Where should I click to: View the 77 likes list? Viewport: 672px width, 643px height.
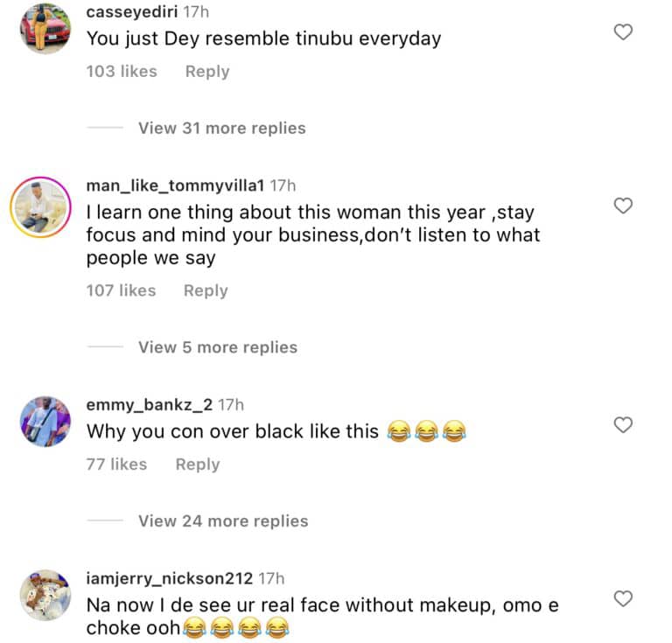tap(116, 464)
